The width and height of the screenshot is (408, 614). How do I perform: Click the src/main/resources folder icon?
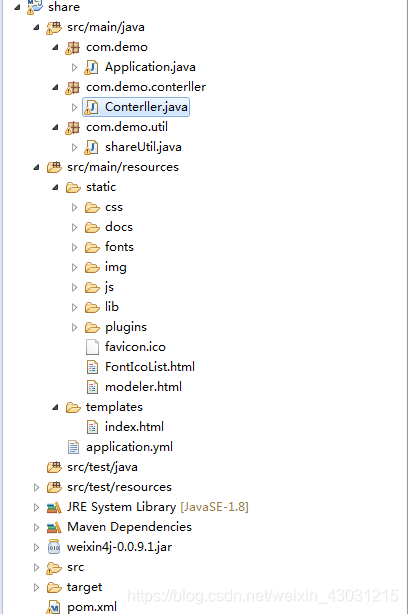(54, 167)
